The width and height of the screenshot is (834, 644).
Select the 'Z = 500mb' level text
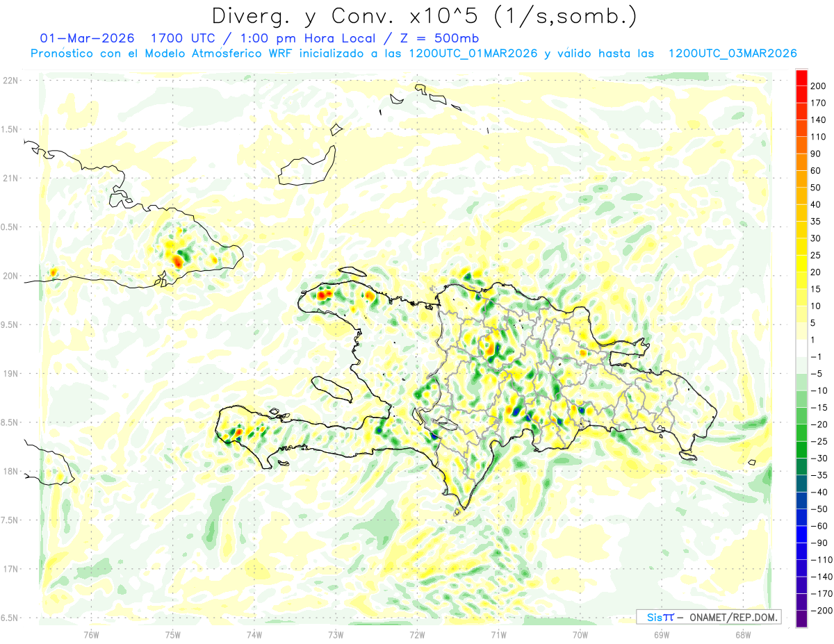pyautogui.click(x=439, y=38)
